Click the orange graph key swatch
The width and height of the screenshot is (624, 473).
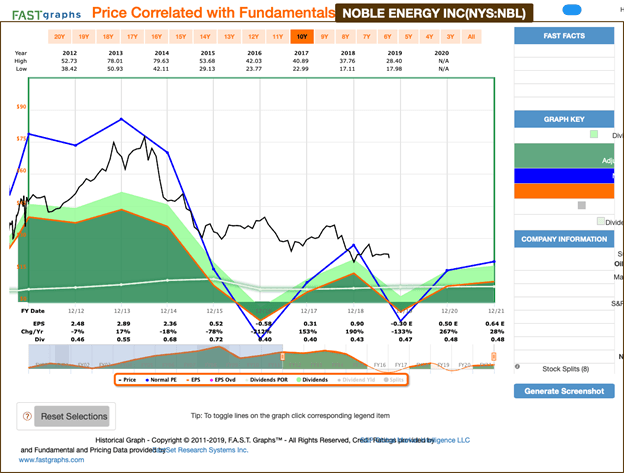point(564,191)
